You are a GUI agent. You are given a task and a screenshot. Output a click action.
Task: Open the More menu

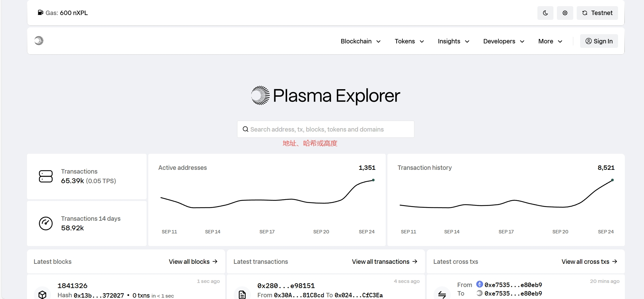(x=550, y=41)
